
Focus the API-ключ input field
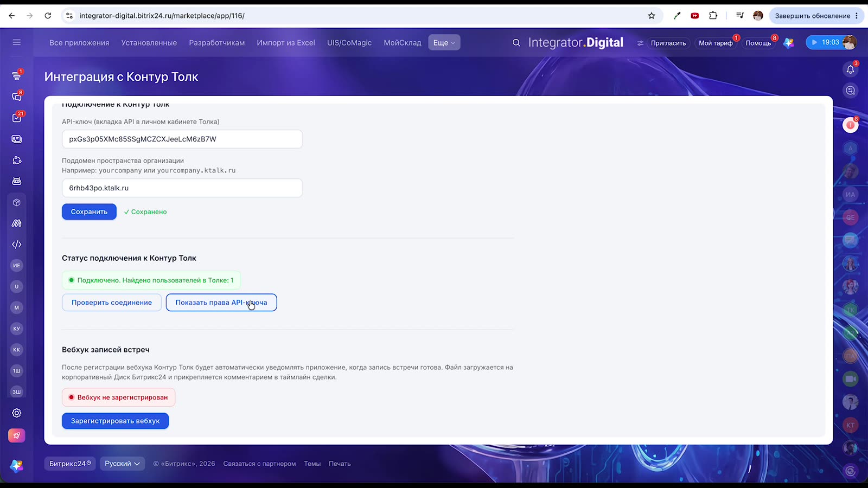click(x=182, y=139)
